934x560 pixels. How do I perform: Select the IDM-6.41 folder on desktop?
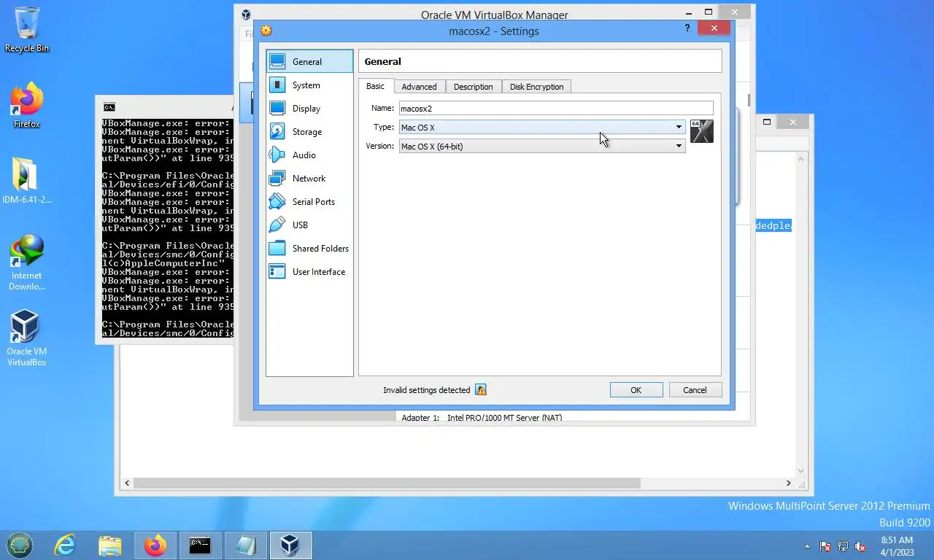[27, 181]
